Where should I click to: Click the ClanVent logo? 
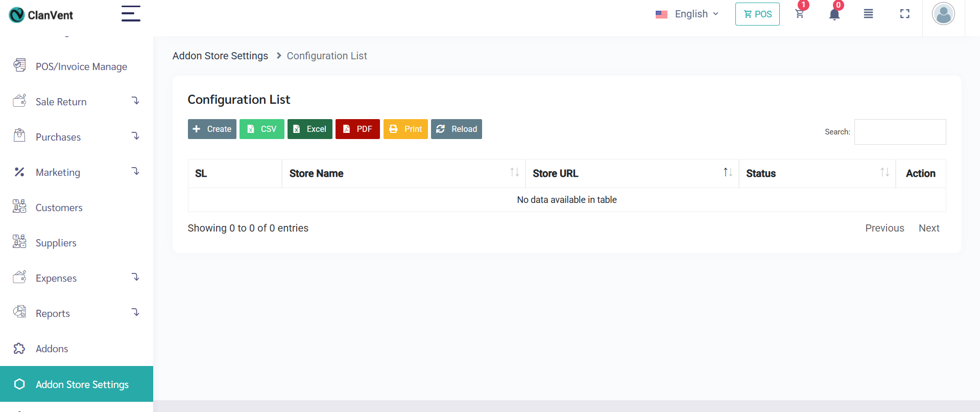click(x=41, y=15)
